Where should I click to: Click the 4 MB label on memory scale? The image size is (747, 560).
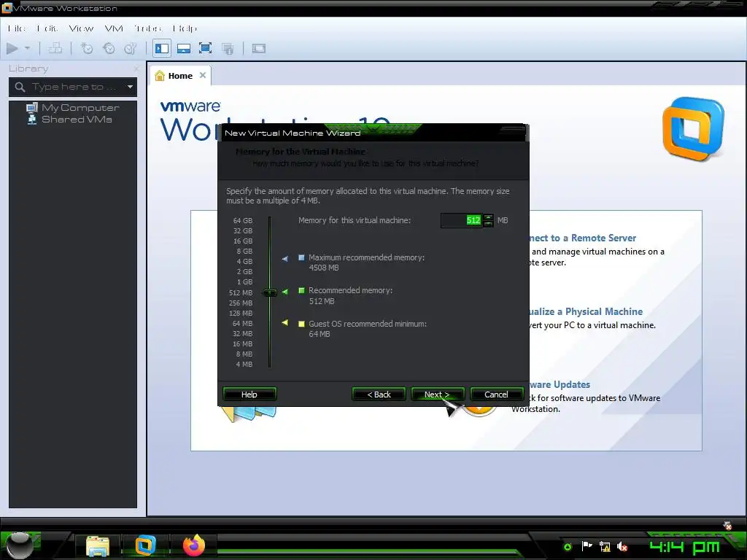[x=244, y=365]
